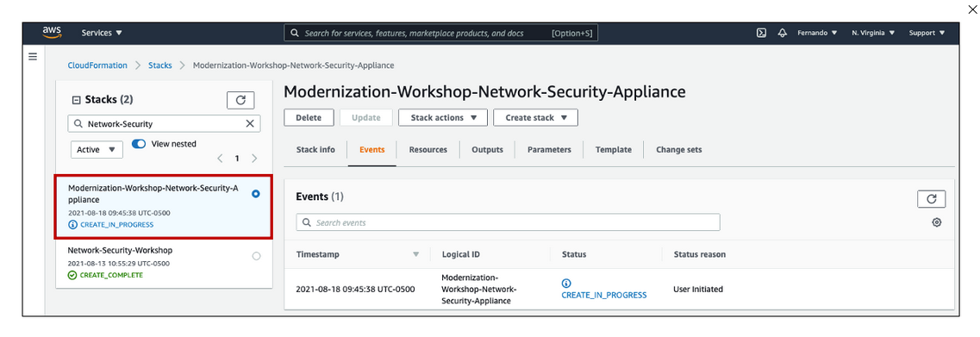
Task: Open the Support dropdown menu
Action: pyautogui.click(x=927, y=33)
